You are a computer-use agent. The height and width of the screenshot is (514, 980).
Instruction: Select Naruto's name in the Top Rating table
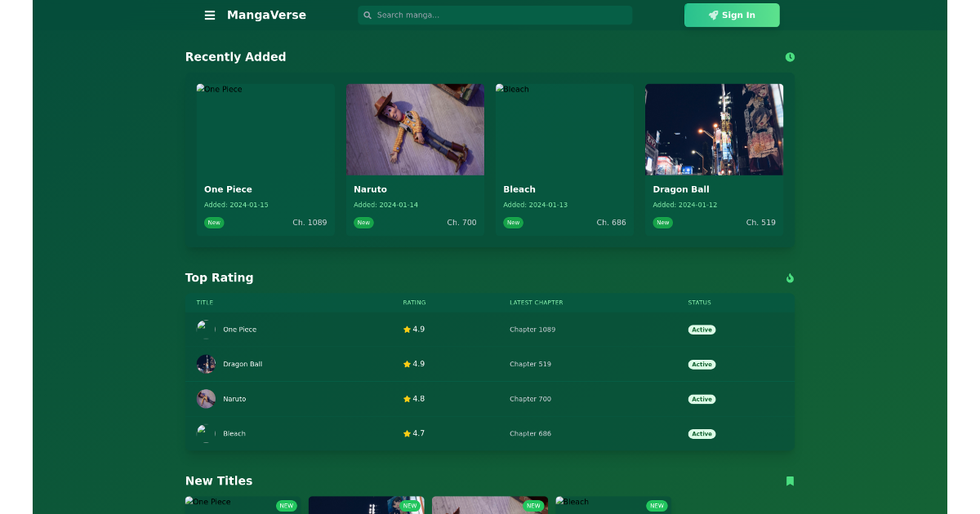tap(234, 398)
